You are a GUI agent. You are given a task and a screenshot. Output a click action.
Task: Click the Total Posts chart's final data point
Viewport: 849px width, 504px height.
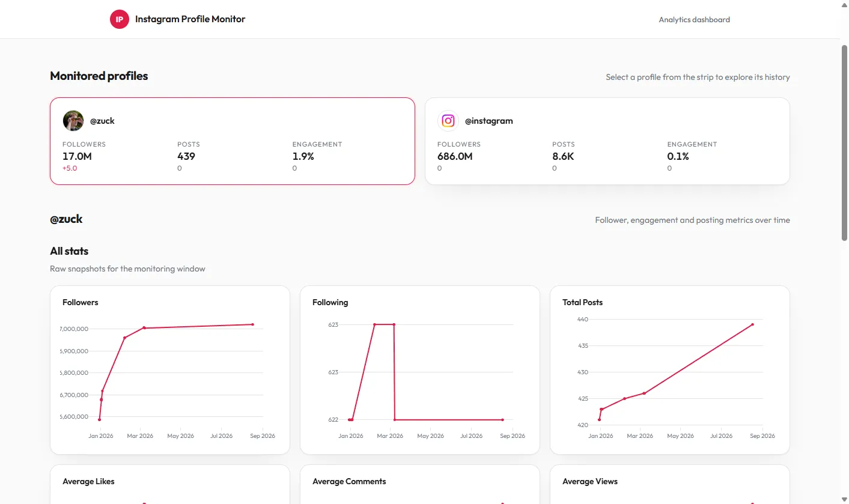752,324
